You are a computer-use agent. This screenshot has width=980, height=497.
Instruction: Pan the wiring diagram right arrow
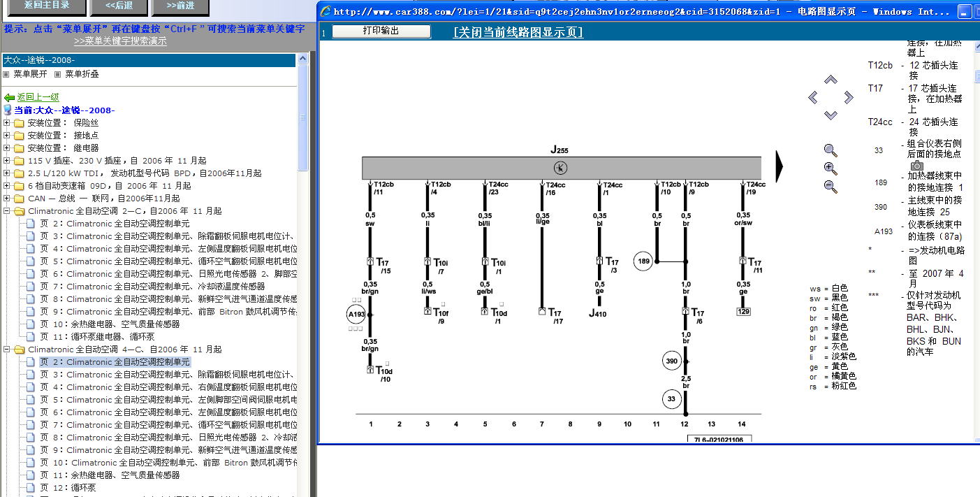[x=849, y=97]
